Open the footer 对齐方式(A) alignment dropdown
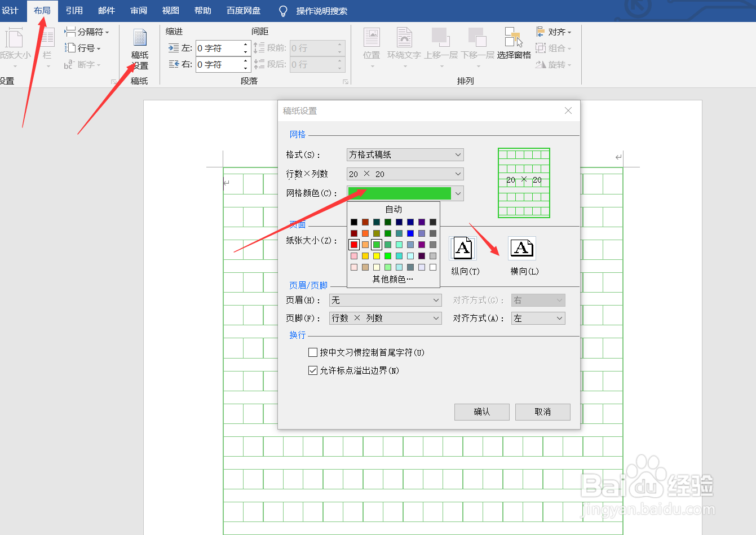The image size is (756, 535). 538,319
